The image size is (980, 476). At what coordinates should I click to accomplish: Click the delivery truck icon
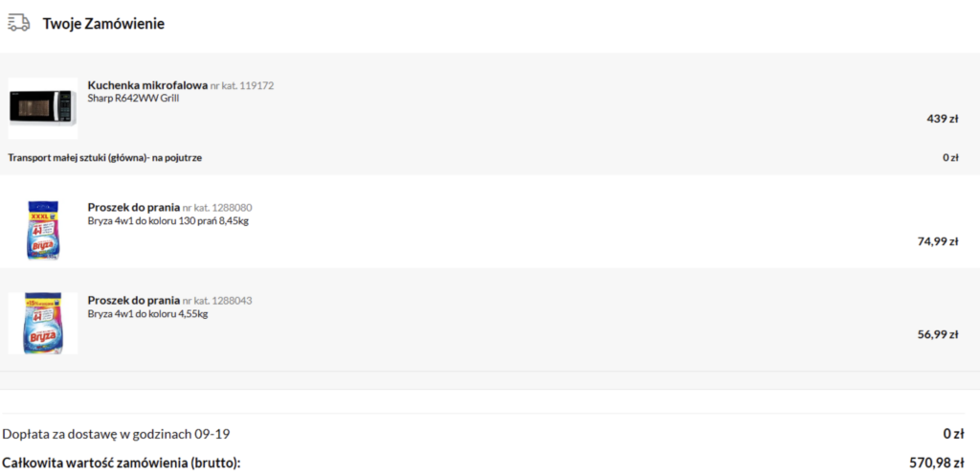click(17, 22)
